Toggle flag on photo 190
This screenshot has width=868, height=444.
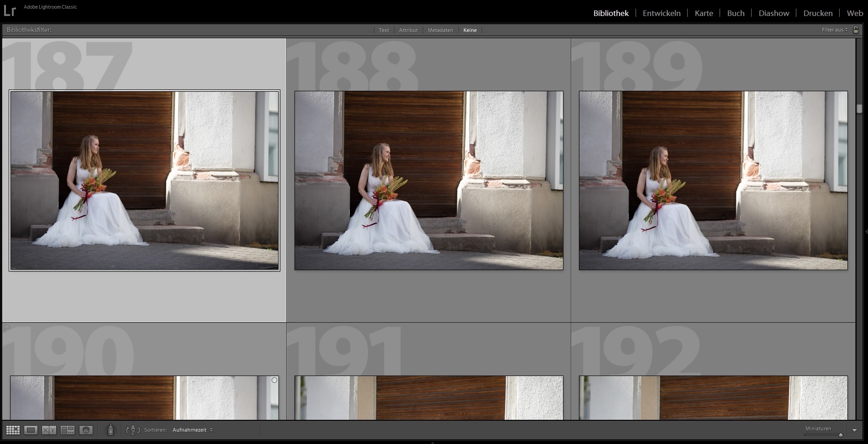click(x=6, y=327)
